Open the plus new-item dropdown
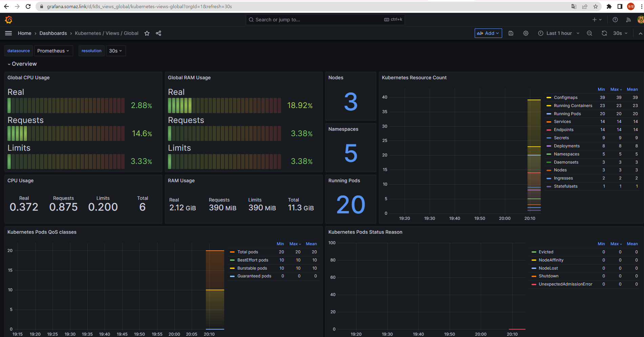This screenshot has width=644, height=337. pyautogui.click(x=597, y=20)
